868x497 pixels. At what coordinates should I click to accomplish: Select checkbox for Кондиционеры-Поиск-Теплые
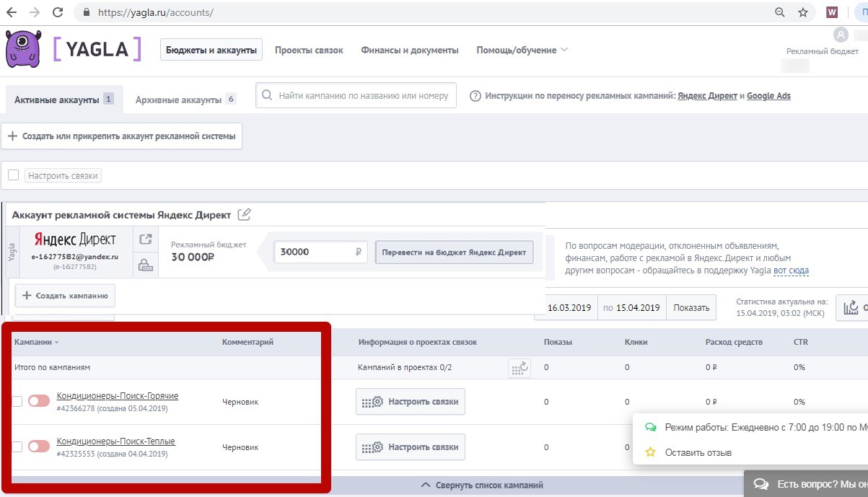tap(17, 447)
